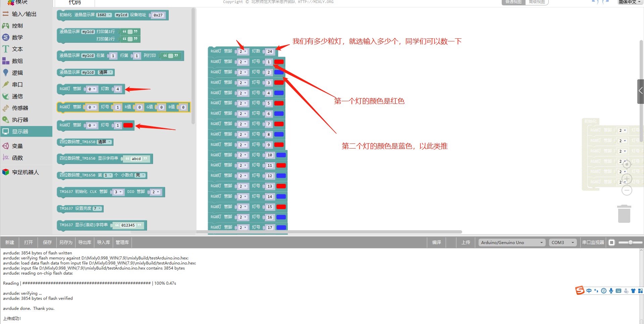
Task: Switch to 高级视图 mode
Action: point(537,2)
